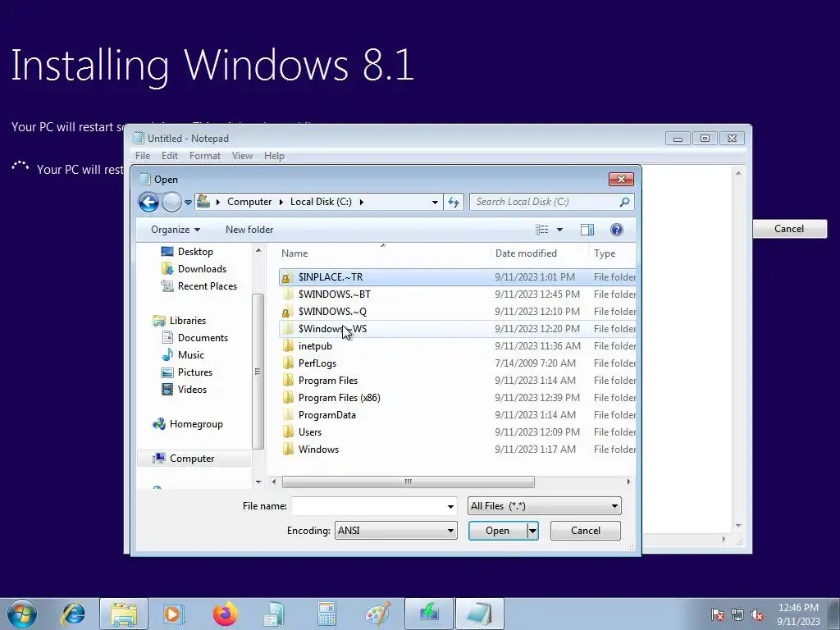Open the Windows Start orb
The height and width of the screenshot is (630, 840).
(x=22, y=614)
